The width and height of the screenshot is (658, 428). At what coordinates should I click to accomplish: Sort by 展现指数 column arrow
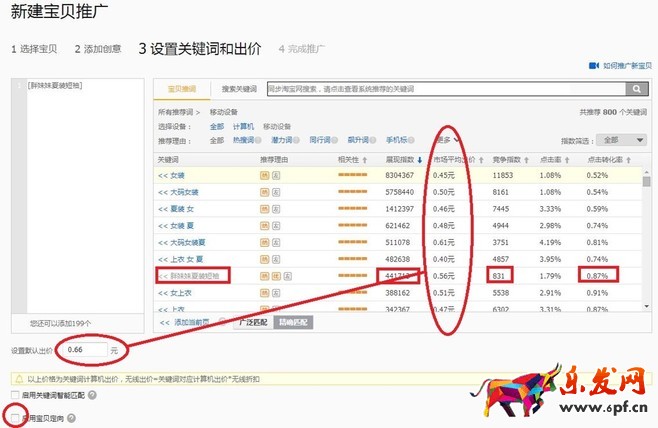pos(420,159)
